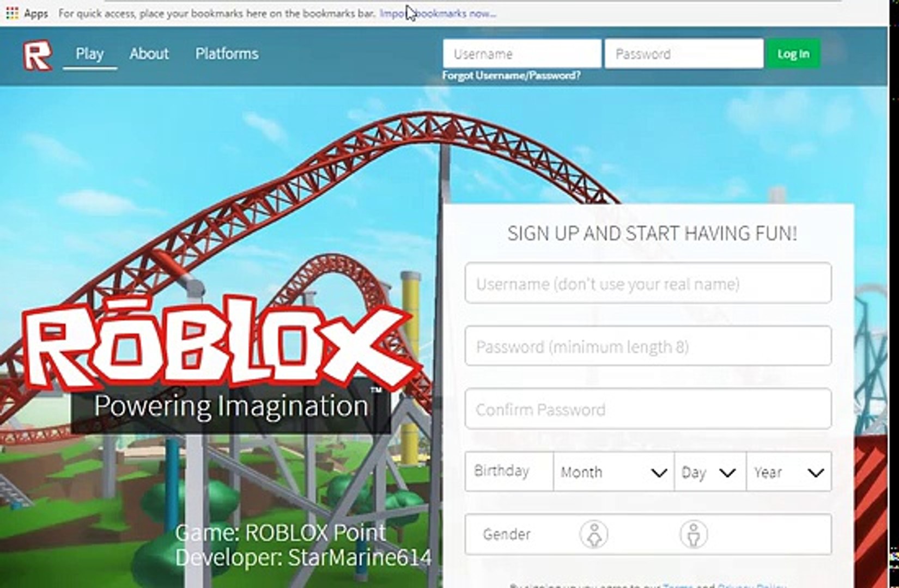
Task: Click the 'SIGN UP AND START HAVING FUN!' heading
Action: [x=652, y=234]
